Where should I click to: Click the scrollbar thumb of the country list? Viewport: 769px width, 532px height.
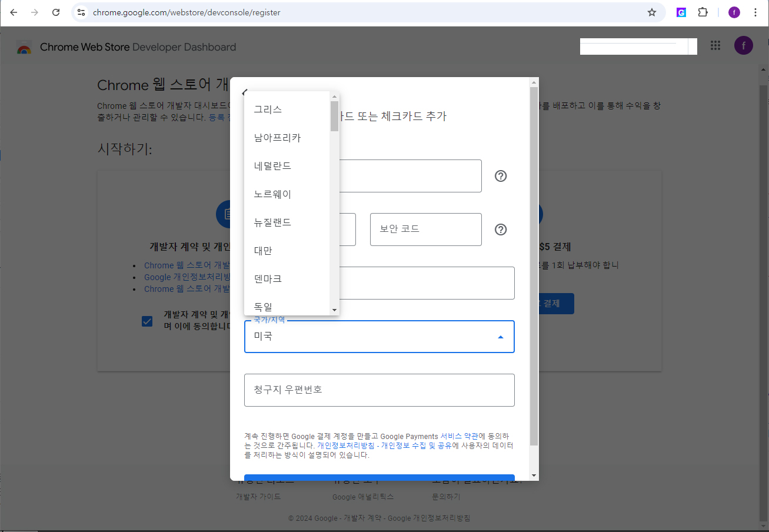(334, 116)
